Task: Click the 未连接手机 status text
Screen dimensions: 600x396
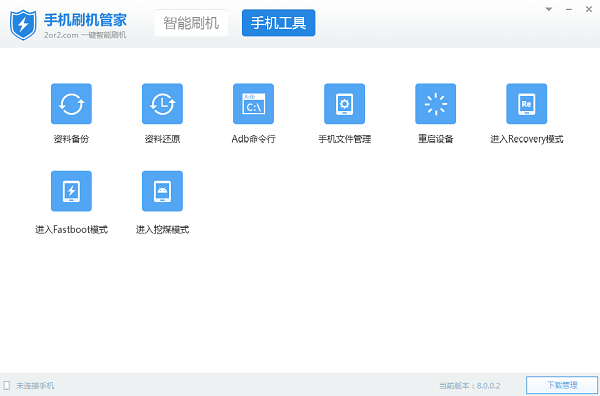Action: 35,386
